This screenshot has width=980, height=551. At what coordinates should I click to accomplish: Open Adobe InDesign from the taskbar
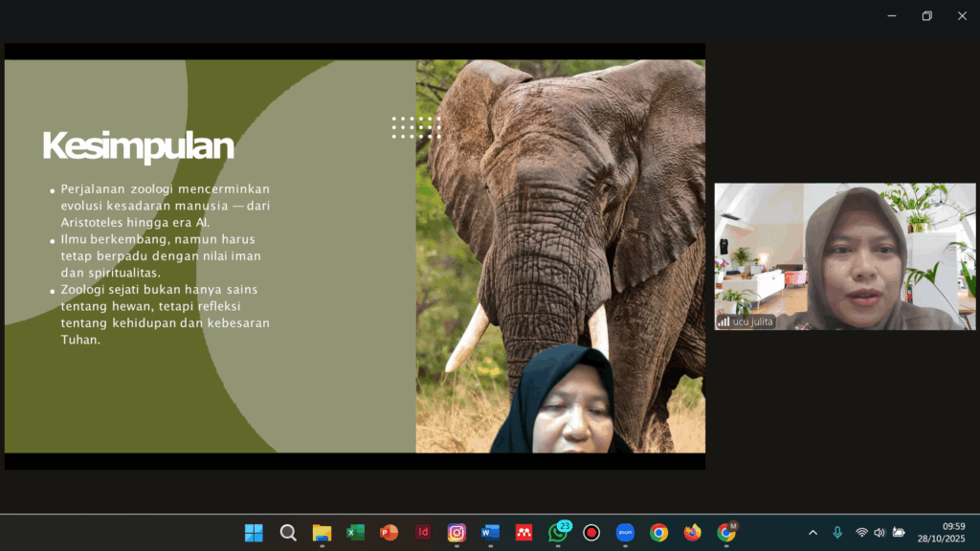(422, 533)
